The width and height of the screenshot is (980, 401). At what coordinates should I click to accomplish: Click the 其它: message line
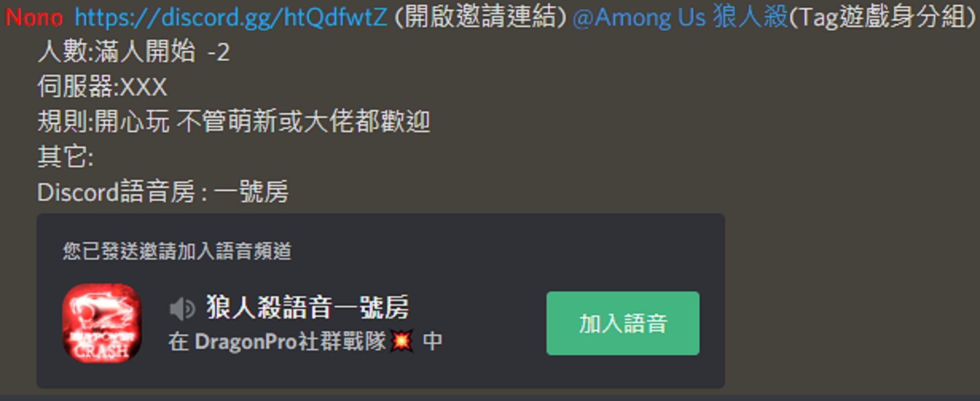click(x=65, y=157)
